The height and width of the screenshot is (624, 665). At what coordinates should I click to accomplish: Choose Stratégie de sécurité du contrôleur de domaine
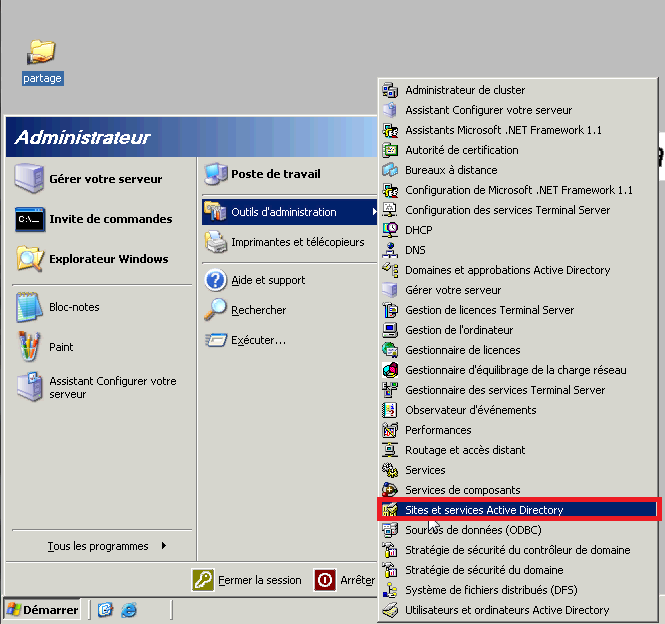[518, 550]
